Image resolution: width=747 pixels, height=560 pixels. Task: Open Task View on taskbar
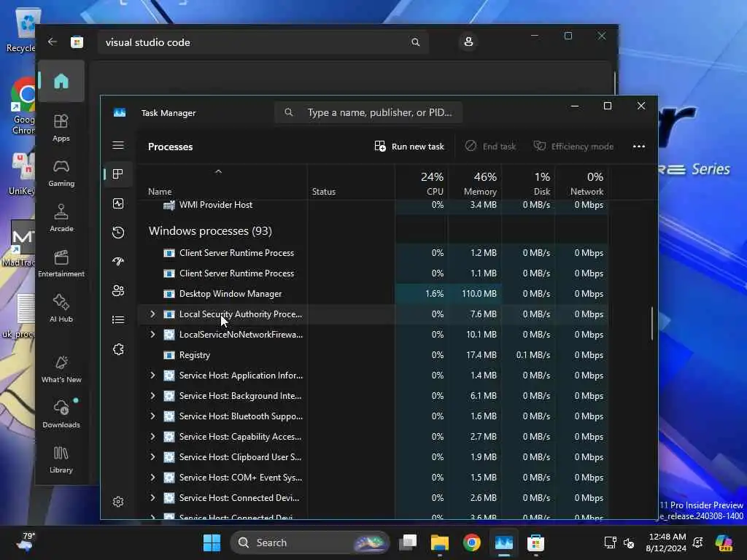pos(408,542)
